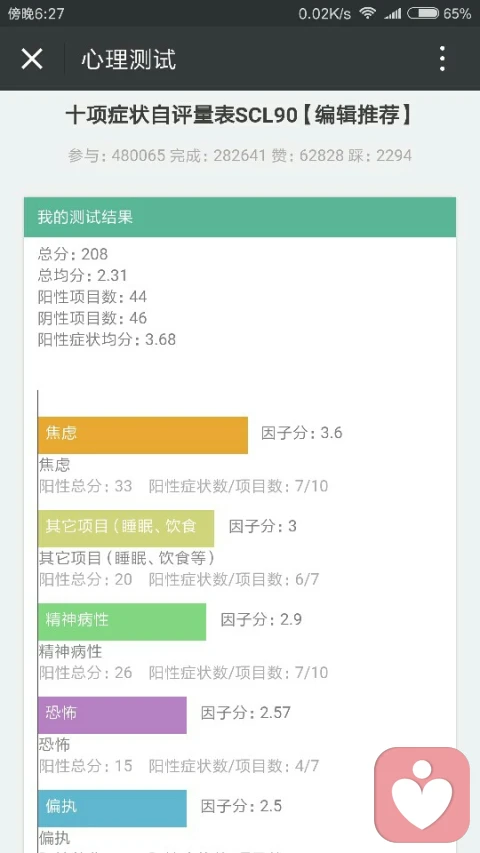The width and height of the screenshot is (480, 853).
Task: Tap the 参与: 480065 participant count
Action: (x=116, y=156)
